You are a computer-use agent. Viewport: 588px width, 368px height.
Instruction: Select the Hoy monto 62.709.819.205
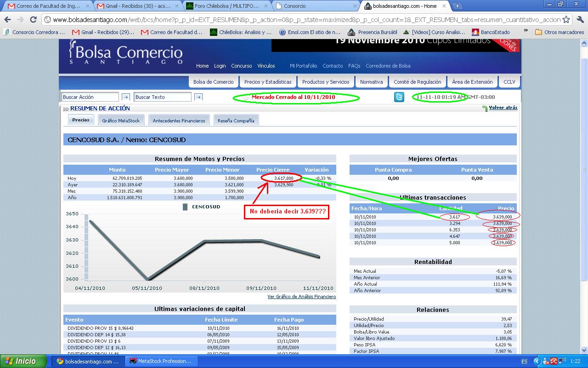point(127,178)
